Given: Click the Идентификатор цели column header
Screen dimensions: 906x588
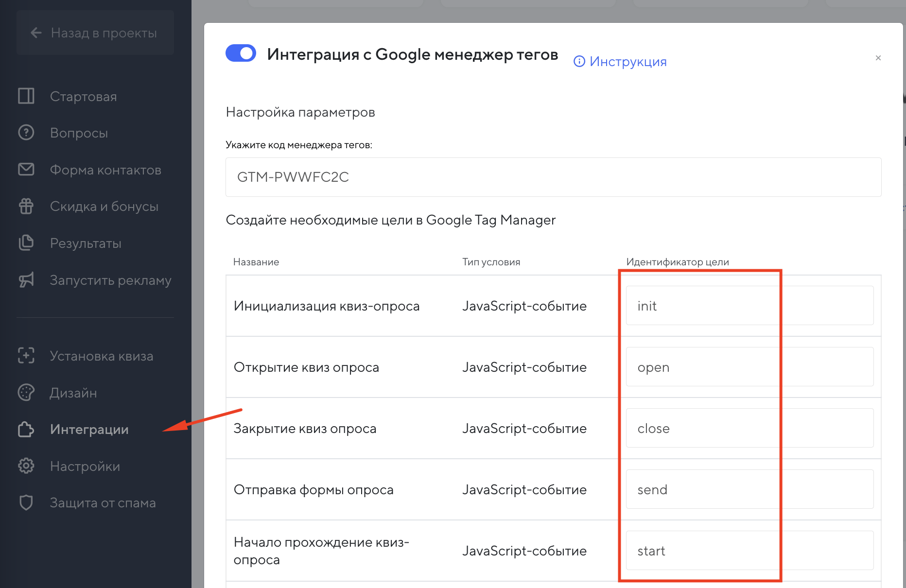Looking at the screenshot, I should 678,262.
